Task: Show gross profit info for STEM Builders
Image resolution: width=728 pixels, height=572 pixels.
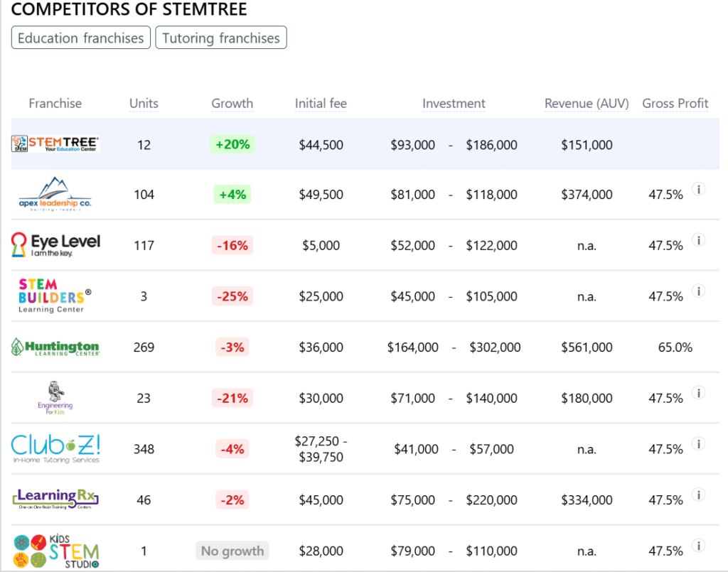Action: (x=699, y=291)
